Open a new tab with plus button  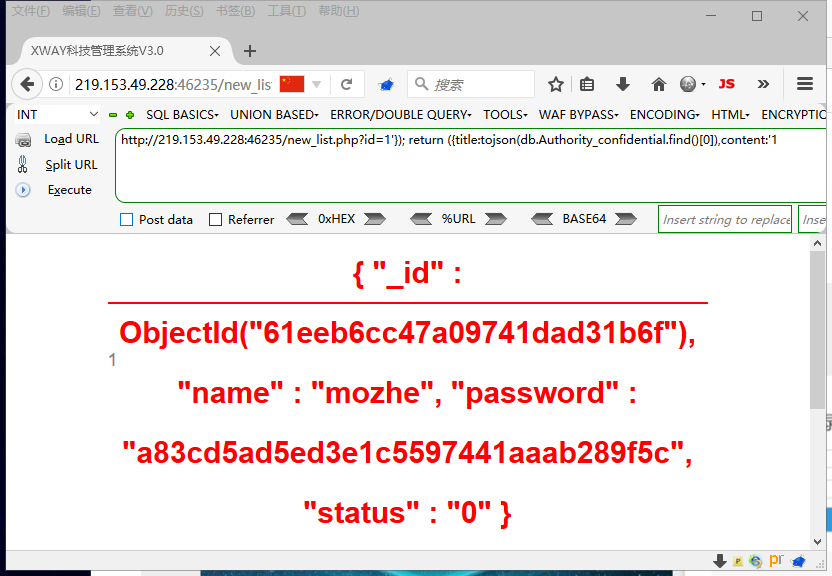249,51
